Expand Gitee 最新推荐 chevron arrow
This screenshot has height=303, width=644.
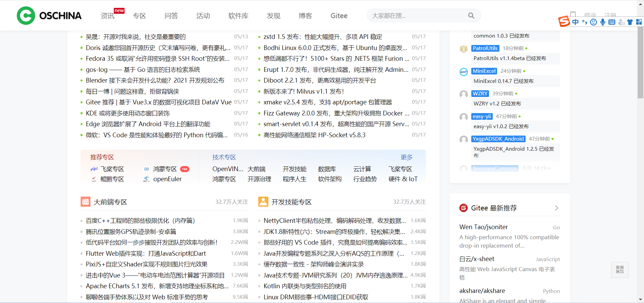pos(556,208)
